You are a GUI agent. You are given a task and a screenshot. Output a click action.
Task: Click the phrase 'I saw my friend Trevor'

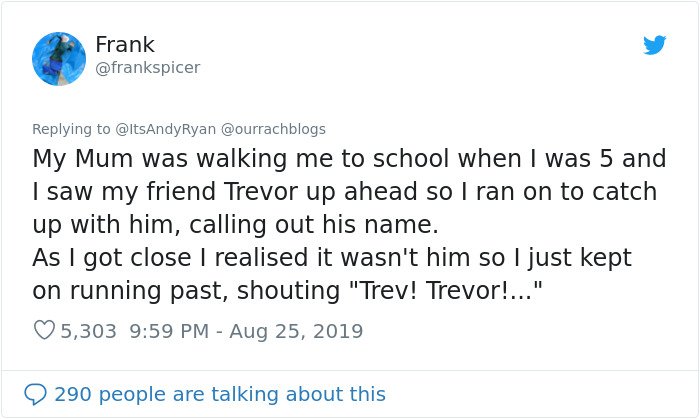pyautogui.click(x=165, y=192)
